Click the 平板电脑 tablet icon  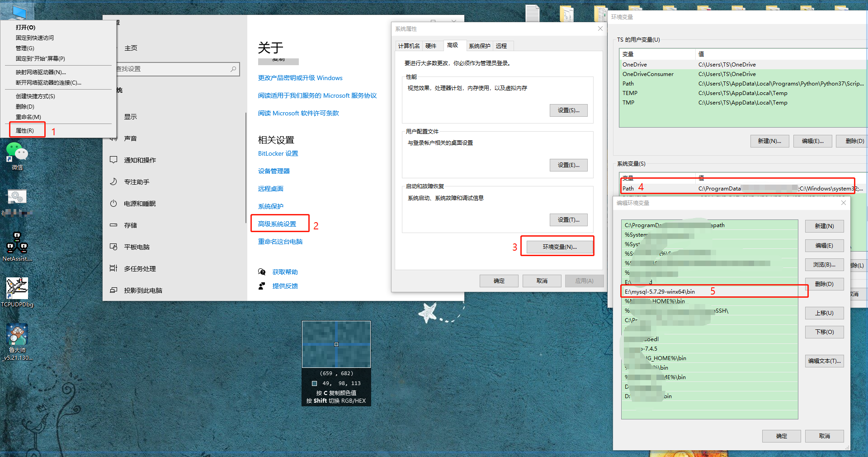[x=113, y=247]
